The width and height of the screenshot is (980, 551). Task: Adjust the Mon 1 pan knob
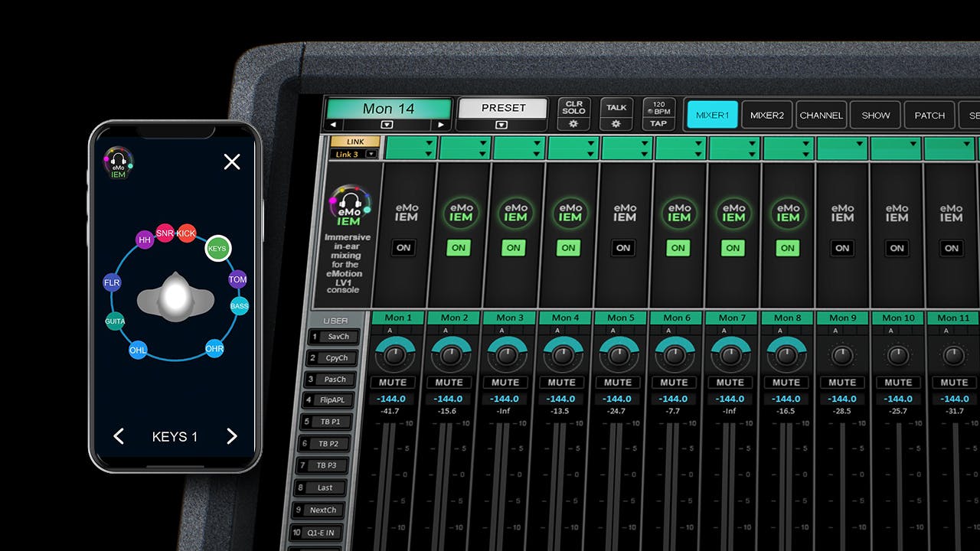click(394, 354)
